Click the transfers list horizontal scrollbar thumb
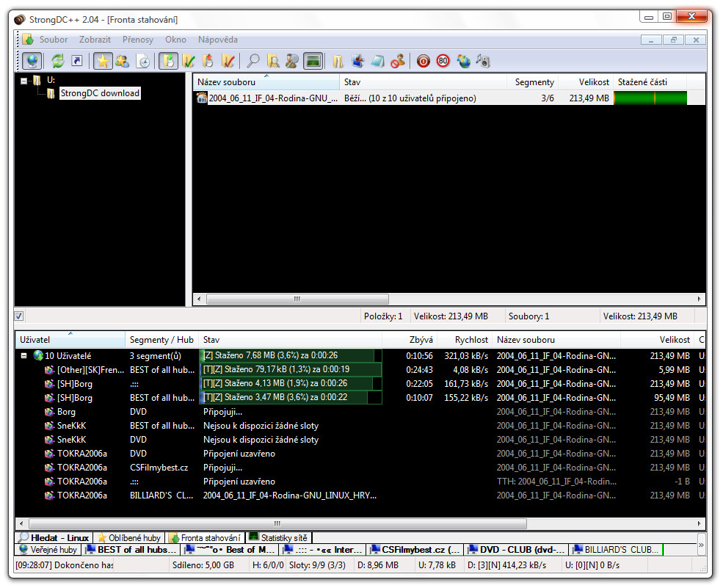Image resolution: width=723 pixels, height=588 pixels. 277,523
